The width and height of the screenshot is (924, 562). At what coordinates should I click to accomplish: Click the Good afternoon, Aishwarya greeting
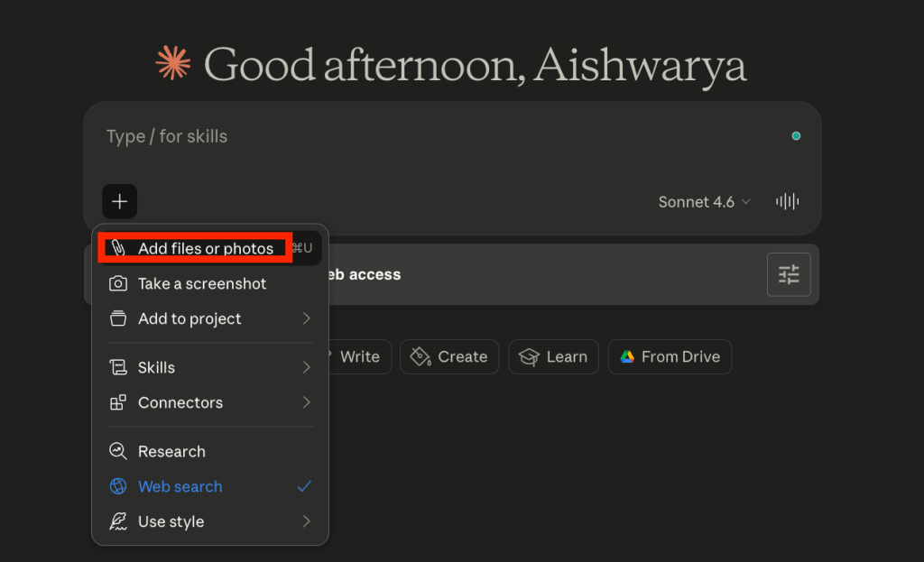[x=475, y=65]
